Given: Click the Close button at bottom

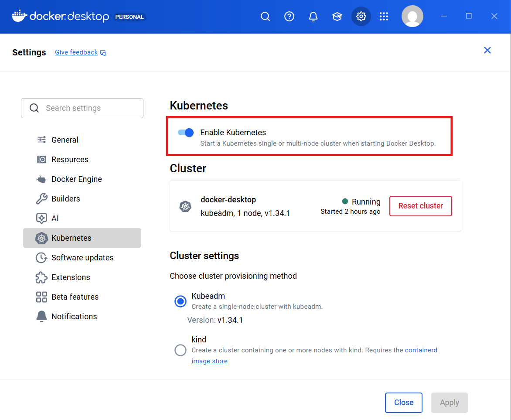Looking at the screenshot, I should coord(403,403).
